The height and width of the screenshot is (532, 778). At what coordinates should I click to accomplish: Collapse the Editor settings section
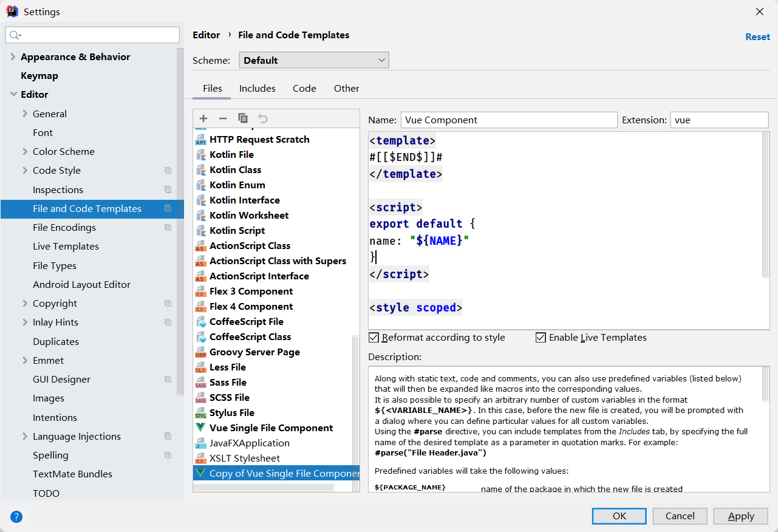[13, 94]
